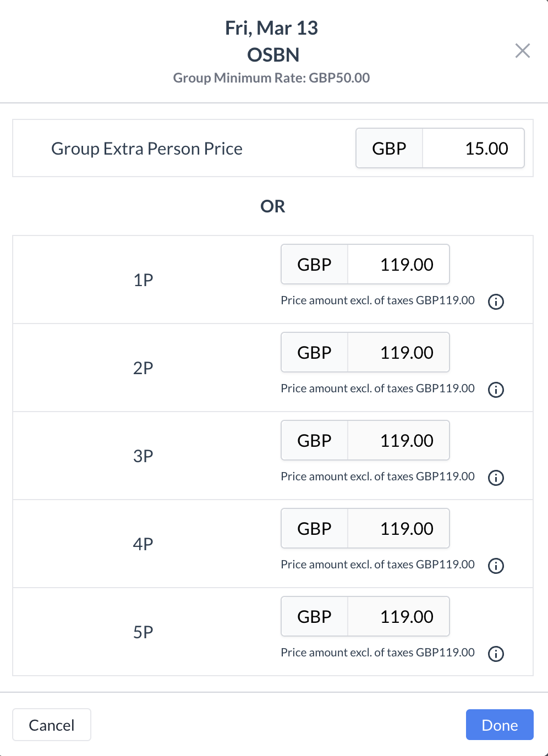The image size is (548, 756).
Task: Edit the 3P price amount field
Action: tap(398, 441)
